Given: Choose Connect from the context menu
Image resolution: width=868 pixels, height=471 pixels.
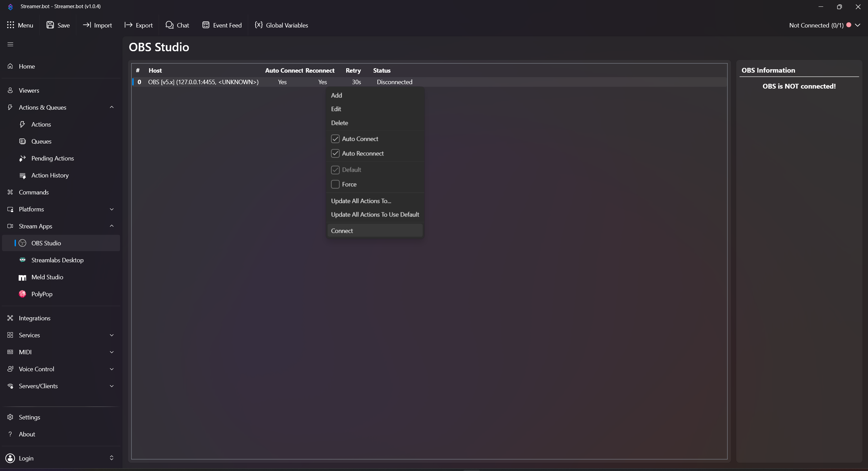Looking at the screenshot, I should click(x=342, y=231).
